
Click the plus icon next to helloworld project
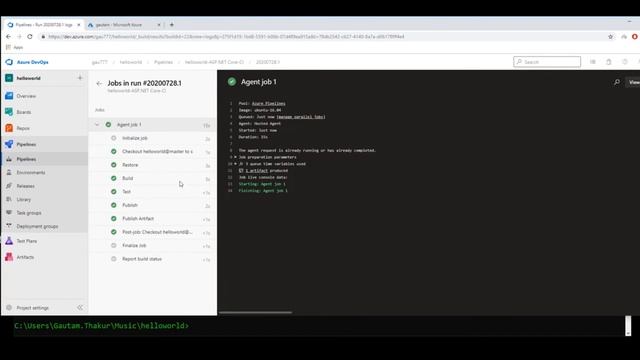click(x=80, y=78)
